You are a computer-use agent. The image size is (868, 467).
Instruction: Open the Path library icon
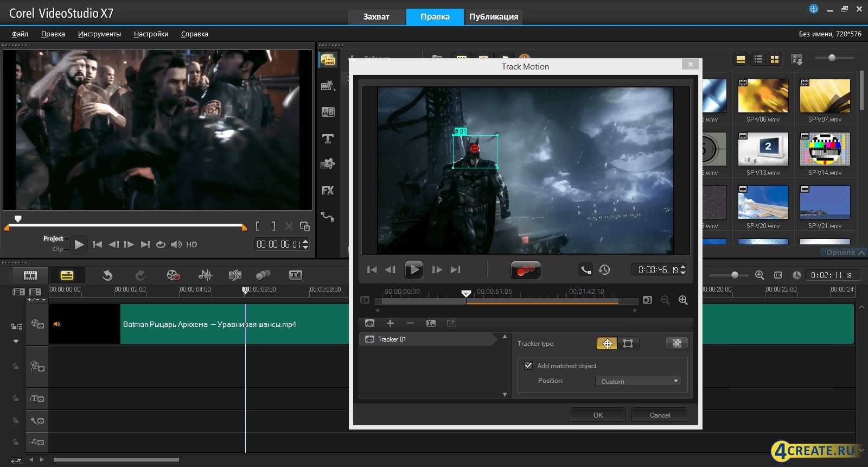point(328,216)
